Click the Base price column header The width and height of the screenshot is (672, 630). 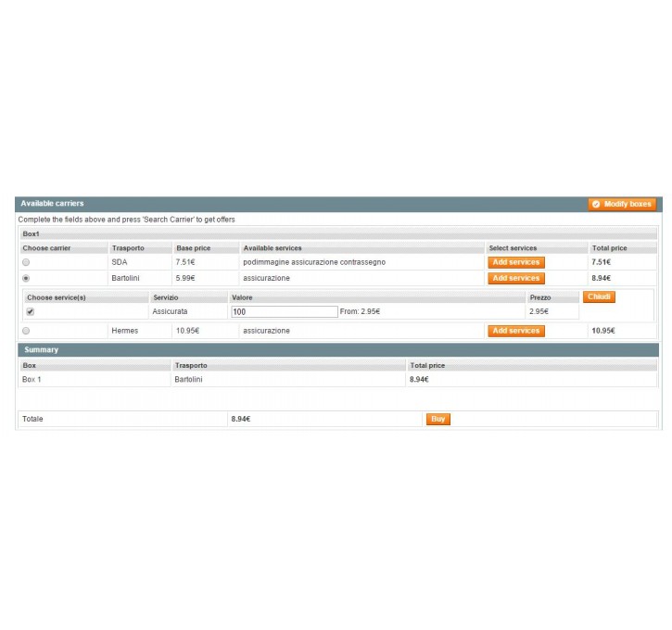[x=193, y=248]
